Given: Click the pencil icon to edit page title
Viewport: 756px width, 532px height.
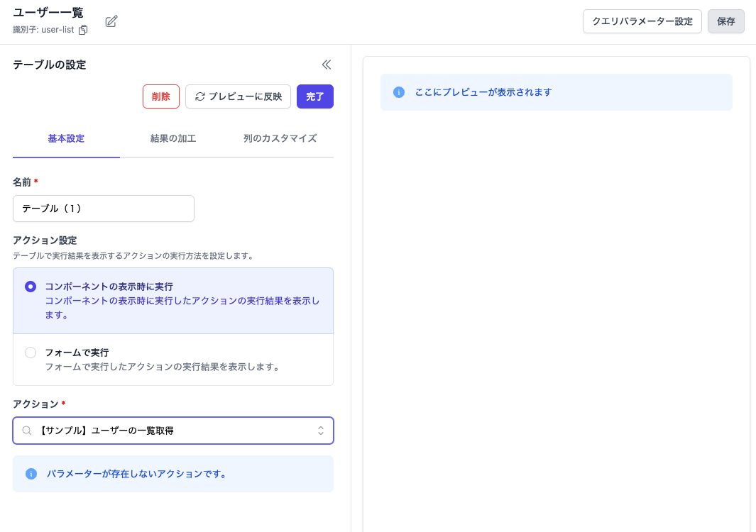Looking at the screenshot, I should (111, 21).
